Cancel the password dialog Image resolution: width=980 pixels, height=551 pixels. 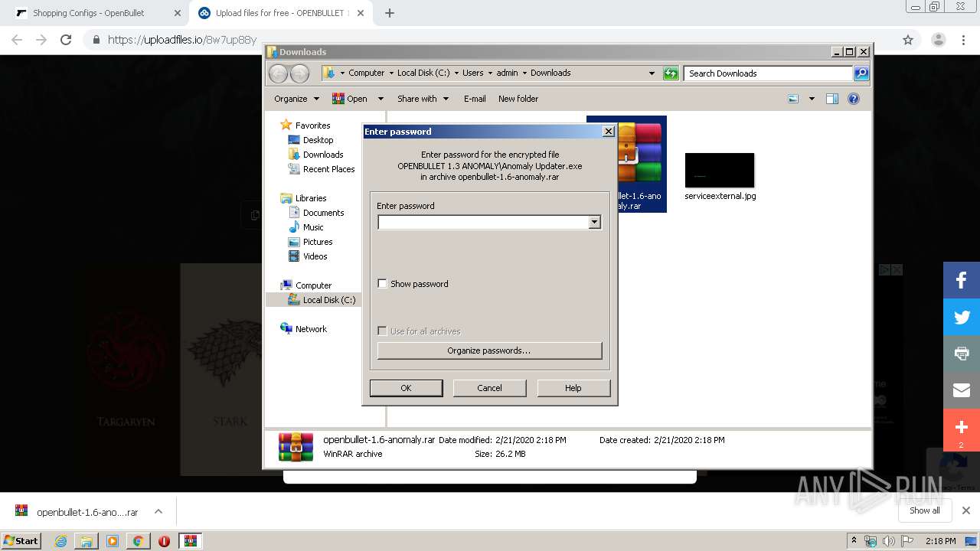(489, 388)
